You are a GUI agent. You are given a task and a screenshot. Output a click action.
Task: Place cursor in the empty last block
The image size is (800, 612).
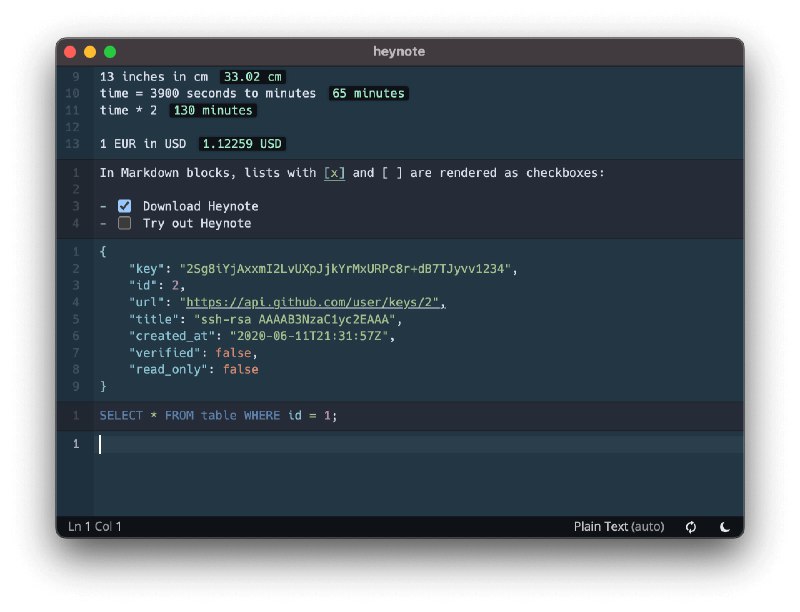pyautogui.click(x=418, y=444)
